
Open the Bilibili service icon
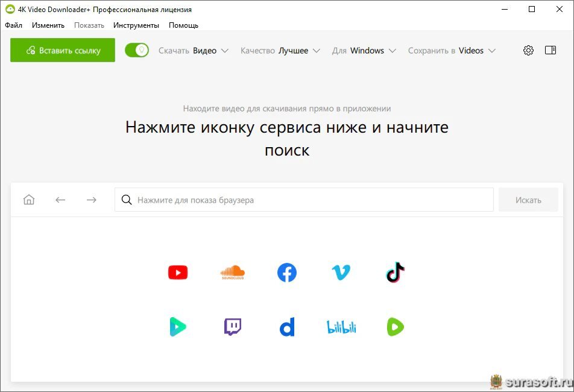(x=341, y=327)
